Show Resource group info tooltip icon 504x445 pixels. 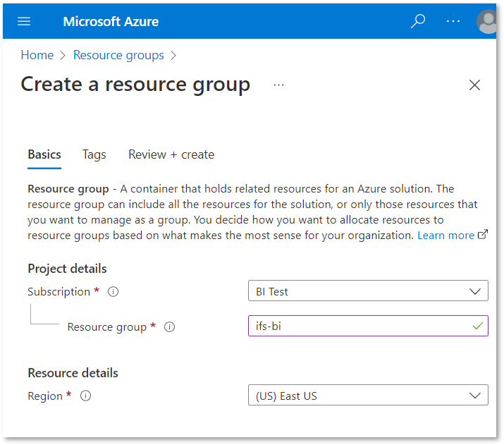(x=169, y=327)
